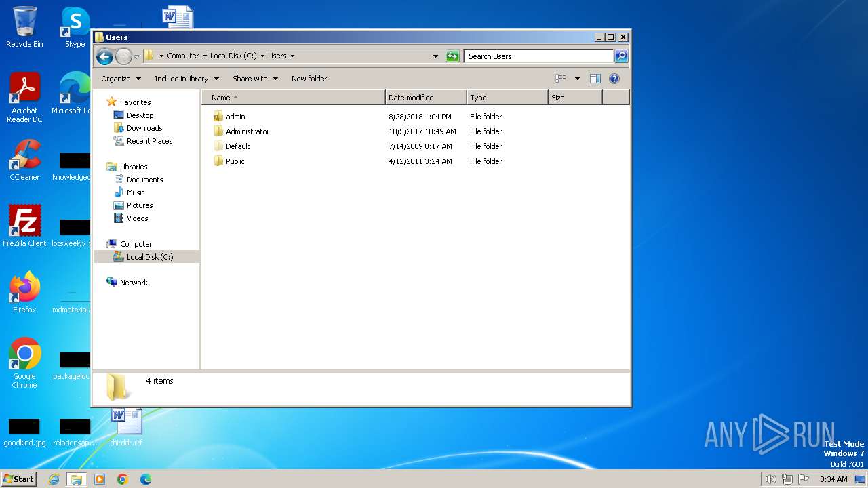Select Computer in the address breadcrumb
Image resolution: width=868 pixels, height=488 pixels.
183,56
